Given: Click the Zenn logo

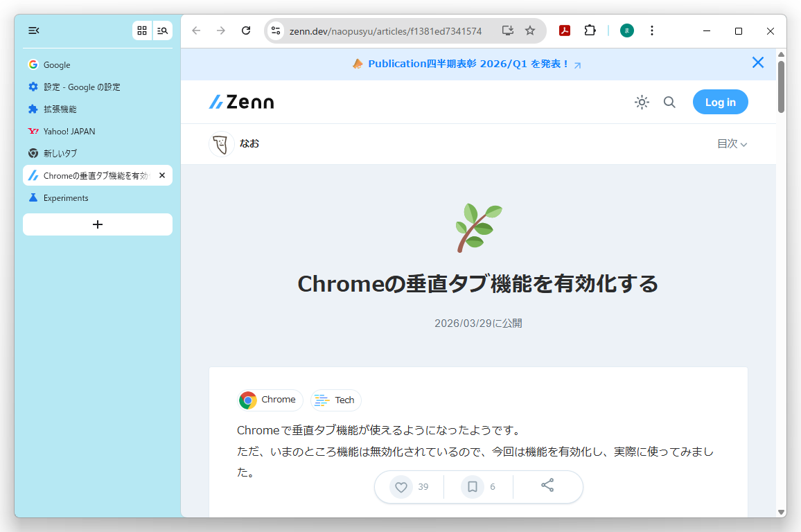Looking at the screenshot, I should point(241,101).
